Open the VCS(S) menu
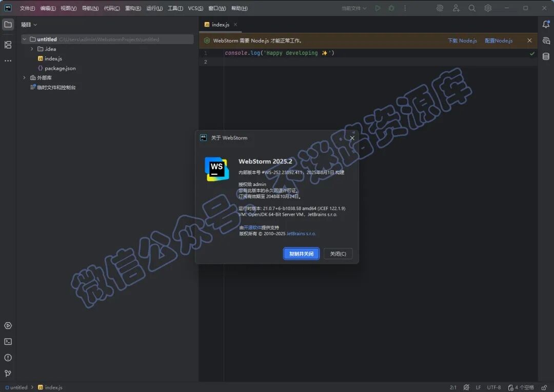Image resolution: width=554 pixels, height=392 pixels. [195, 8]
